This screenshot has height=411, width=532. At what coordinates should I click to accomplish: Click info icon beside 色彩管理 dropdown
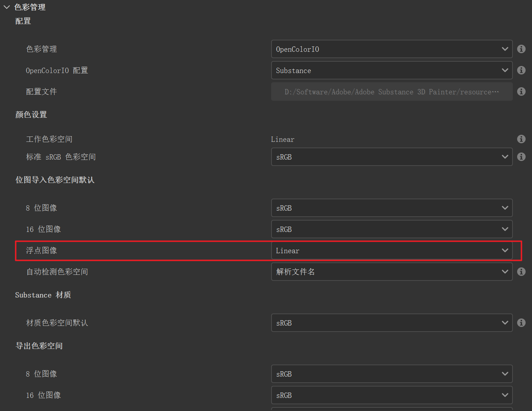click(521, 49)
